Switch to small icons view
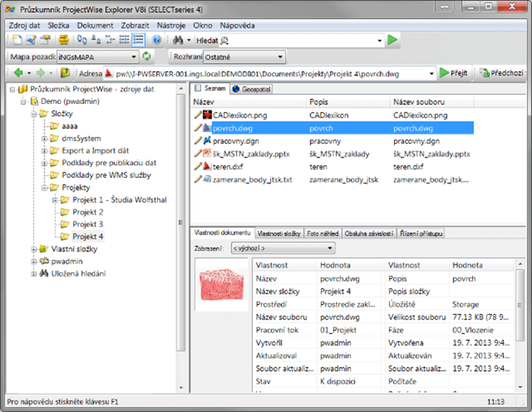The height and width of the screenshot is (412, 532). point(96,40)
